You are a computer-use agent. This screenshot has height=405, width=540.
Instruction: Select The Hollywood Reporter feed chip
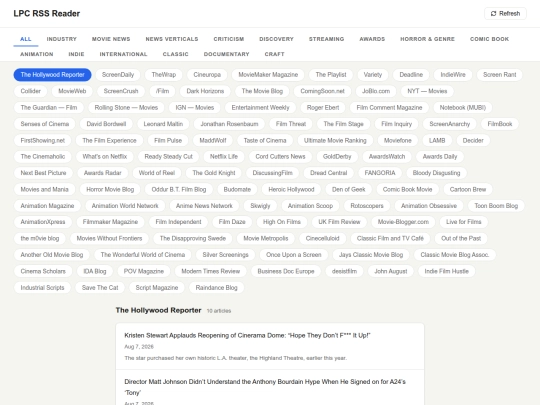(52, 75)
